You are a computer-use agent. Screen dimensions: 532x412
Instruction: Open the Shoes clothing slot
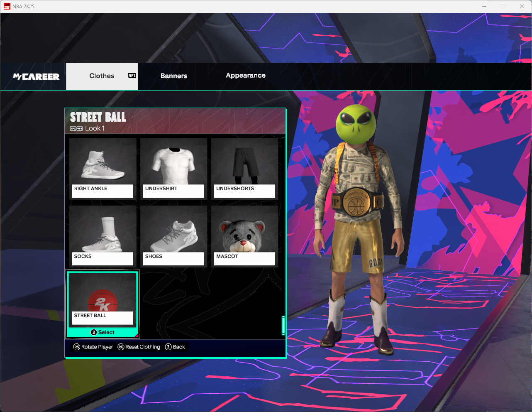[173, 236]
